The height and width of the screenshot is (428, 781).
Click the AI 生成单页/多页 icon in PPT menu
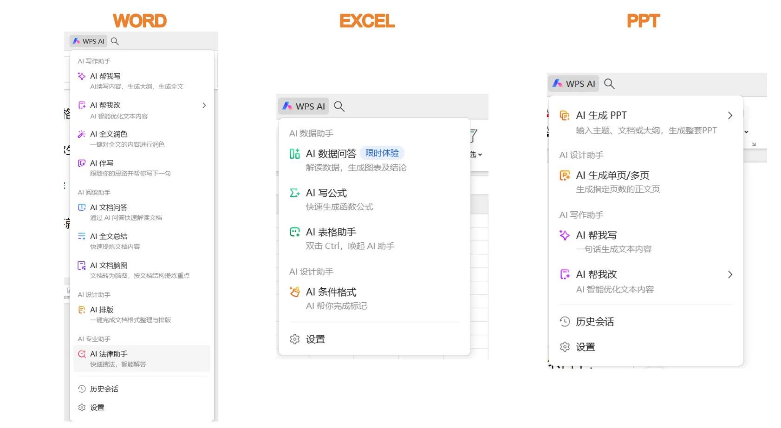coord(564,176)
